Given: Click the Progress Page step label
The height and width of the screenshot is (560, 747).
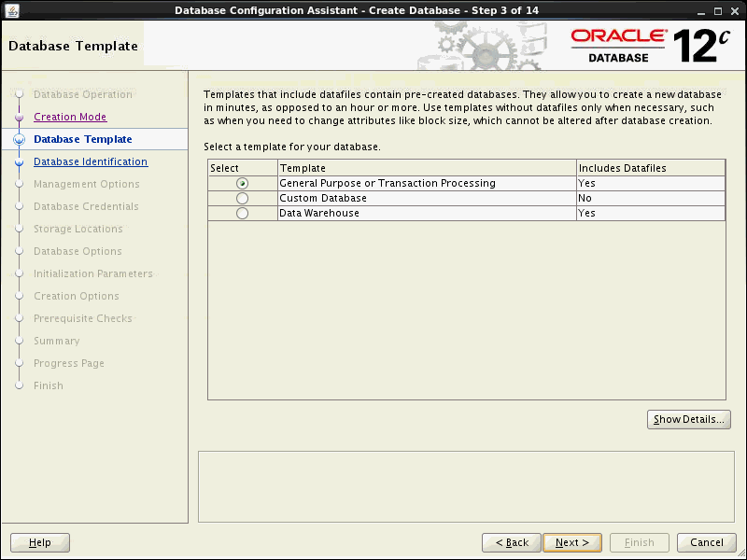Looking at the screenshot, I should 69,363.
